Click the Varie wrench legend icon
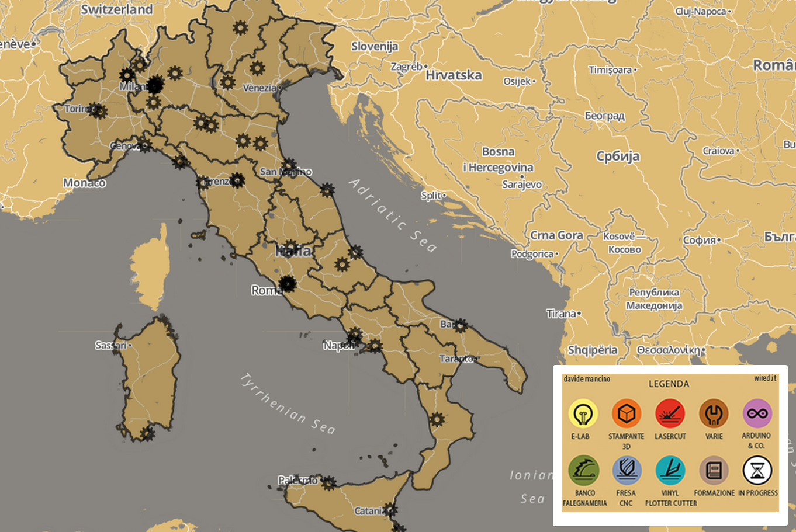Viewport: 796px width, 532px height. [714, 413]
